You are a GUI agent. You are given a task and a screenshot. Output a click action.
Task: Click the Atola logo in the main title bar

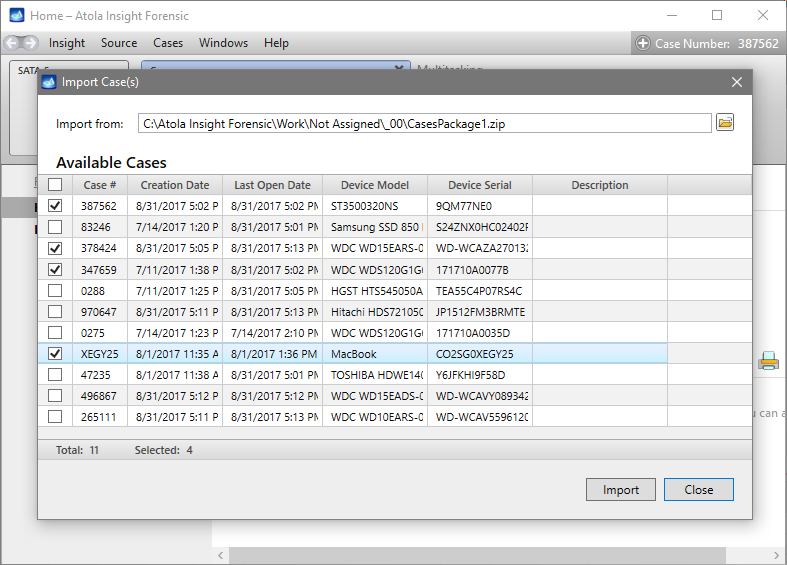(17, 15)
